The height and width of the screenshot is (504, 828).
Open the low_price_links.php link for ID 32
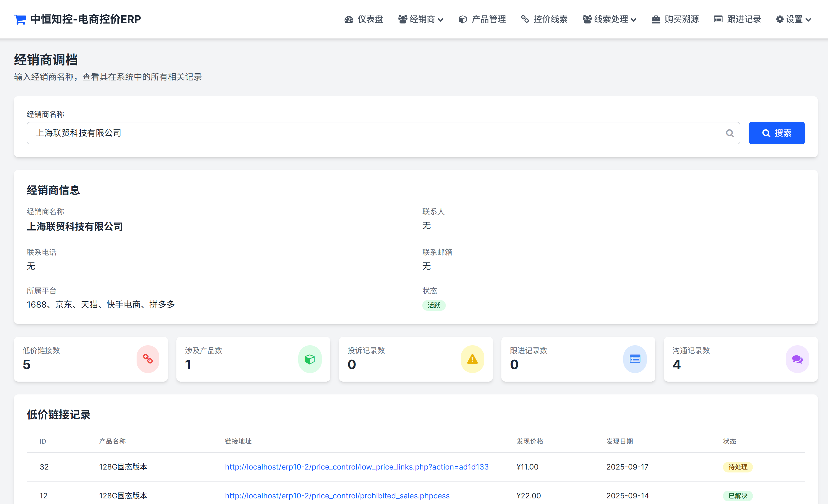[x=357, y=467]
